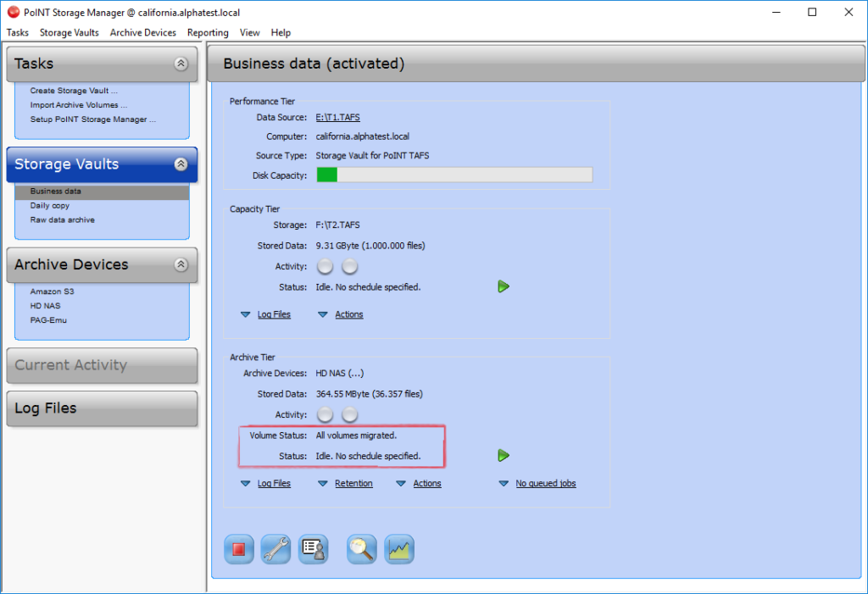This screenshot has width=868, height=594.
Task: Click the Tasks panel header
Action: 102,64
